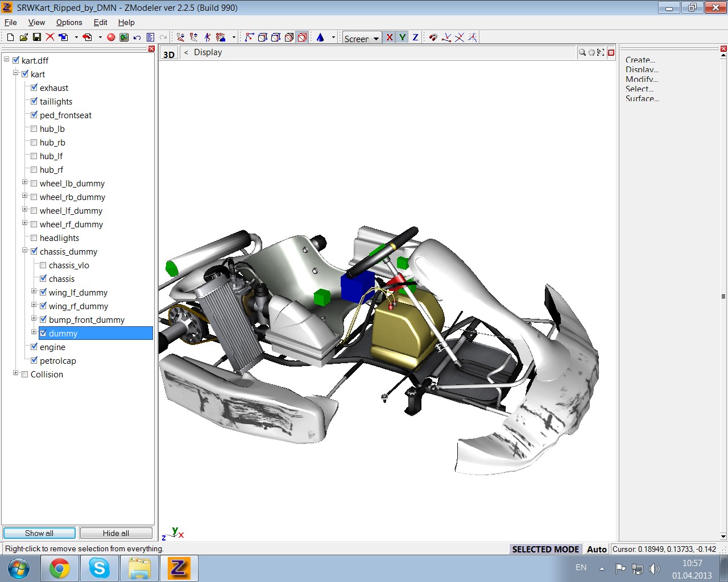Viewport: 728px width, 582px height.
Task: Uncheck the exhaust object checkbox
Action: (34, 88)
